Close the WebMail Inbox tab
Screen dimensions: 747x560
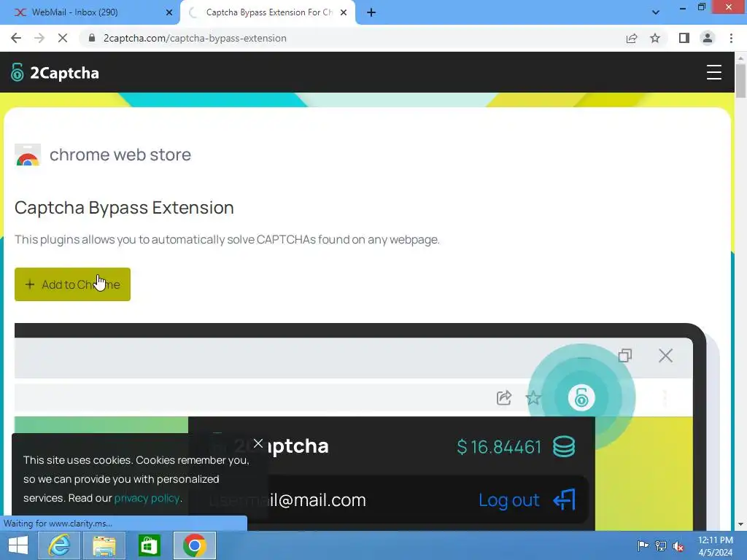[x=169, y=12]
